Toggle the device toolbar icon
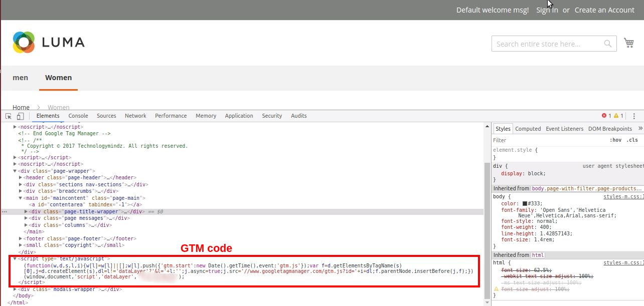The width and height of the screenshot is (644, 306). tap(20, 116)
